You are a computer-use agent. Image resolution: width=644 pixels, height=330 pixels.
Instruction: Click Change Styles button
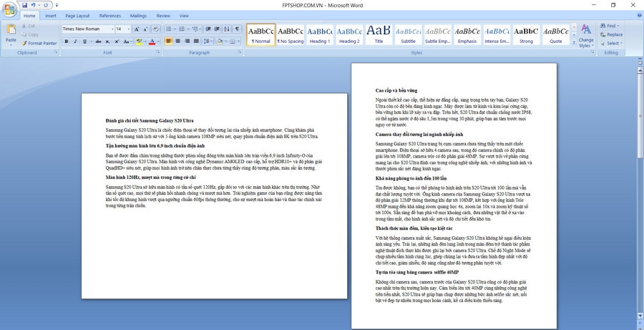(x=586, y=36)
